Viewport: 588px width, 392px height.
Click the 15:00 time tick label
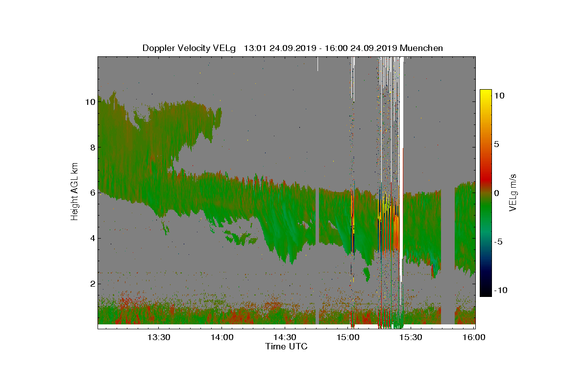[x=348, y=337]
